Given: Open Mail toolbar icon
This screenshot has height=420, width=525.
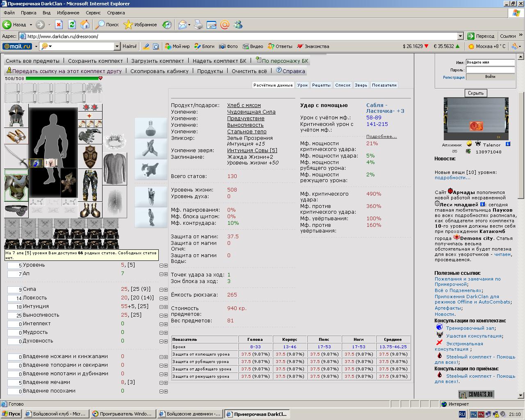Looking at the screenshot, I should pyautogui.click(x=182, y=25).
